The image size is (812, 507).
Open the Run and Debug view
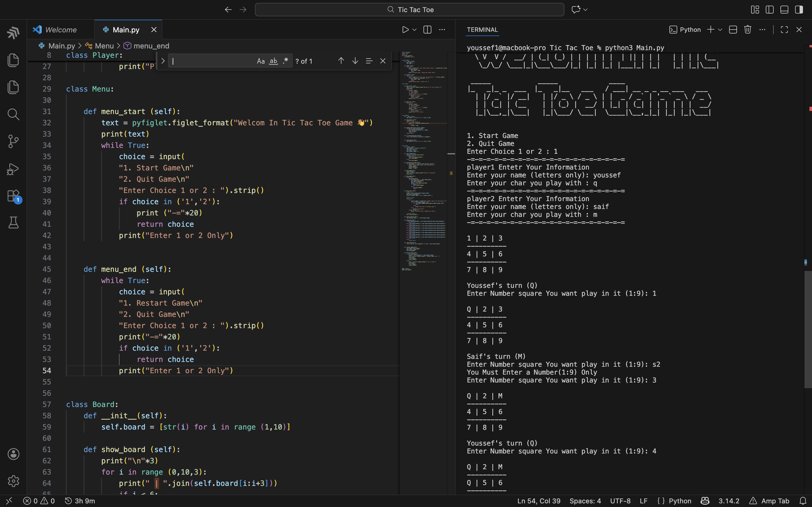13,169
